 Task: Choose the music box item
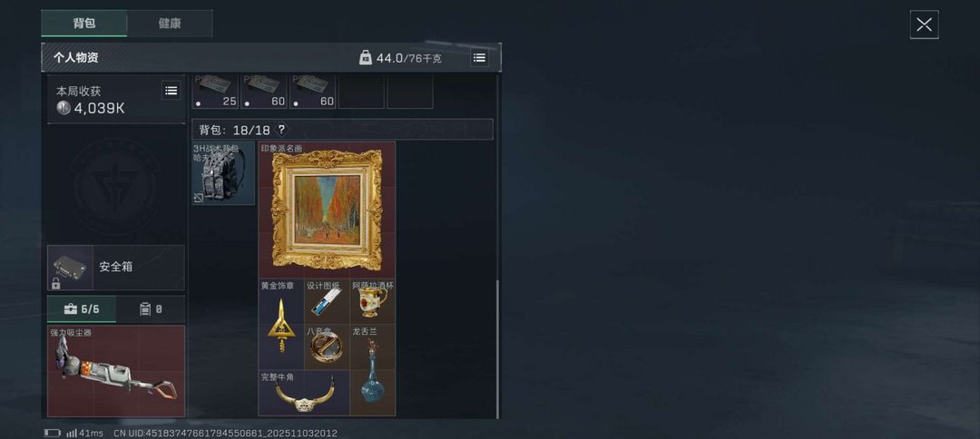(327, 347)
